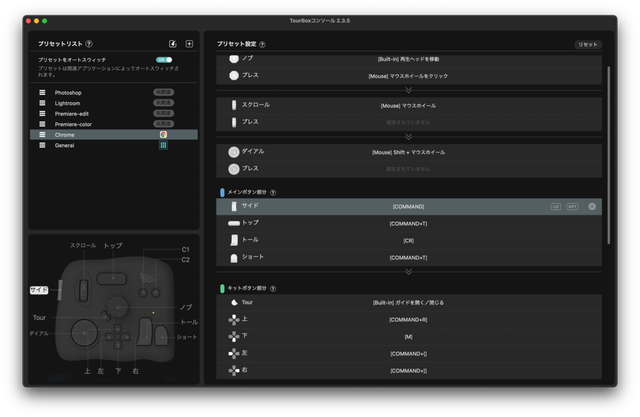Click the preset settings vertical scrollbar
640x417 pixels.
point(609,155)
